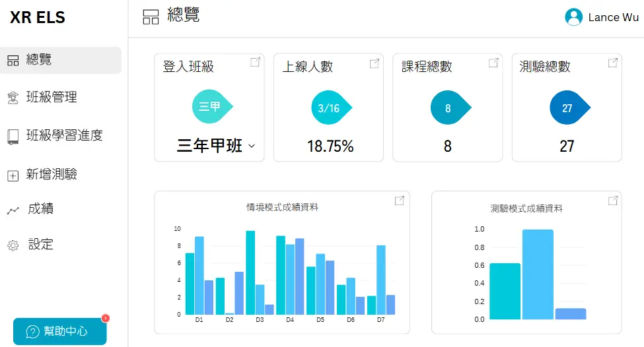The image size is (644, 347).
Task: Open external link icon on 測驗總數 card
Action: 613,63
